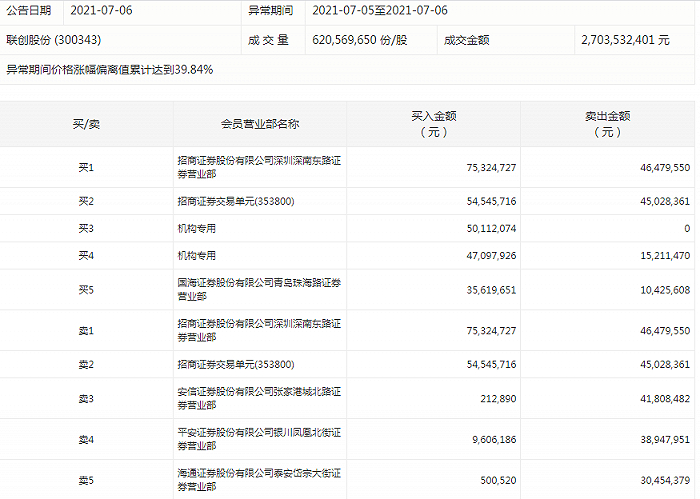This screenshot has height=499, width=700.
Task: Click the 卖1 row label
Action: (86, 331)
